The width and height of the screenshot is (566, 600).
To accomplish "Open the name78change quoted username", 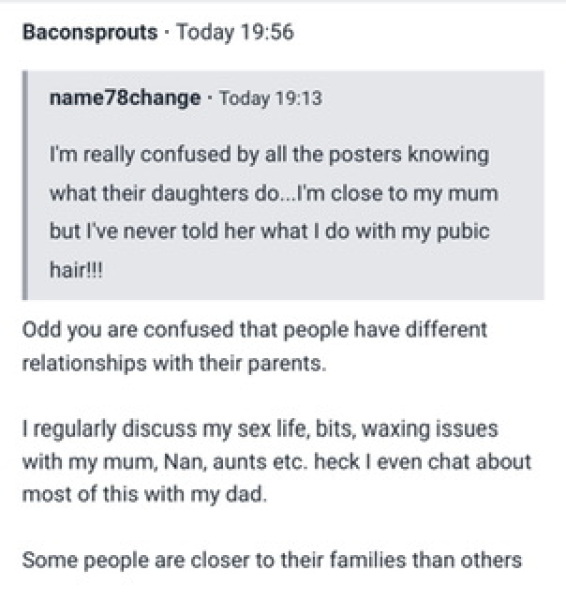I will (x=125, y=98).
